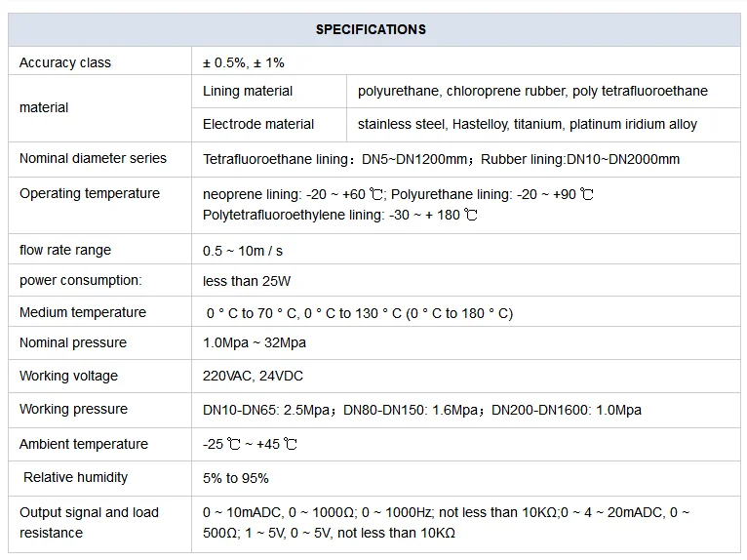Click the 5% to 95% humidity value

click(236, 478)
